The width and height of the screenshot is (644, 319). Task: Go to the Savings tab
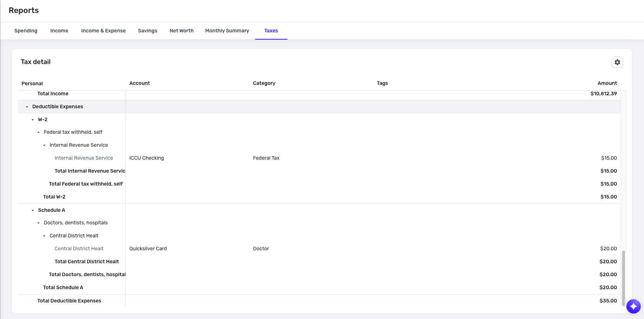coord(148,31)
